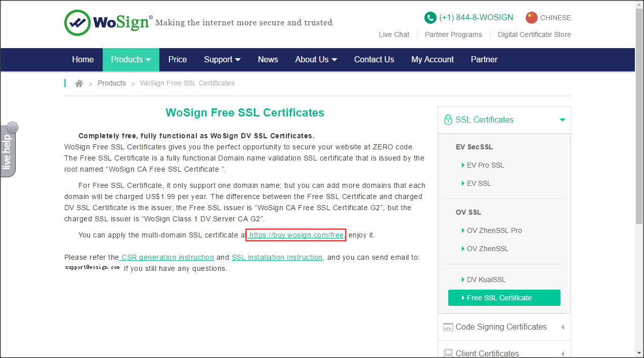The width and height of the screenshot is (644, 358).
Task: Click the home breadcrumb icon
Action: [x=79, y=84]
